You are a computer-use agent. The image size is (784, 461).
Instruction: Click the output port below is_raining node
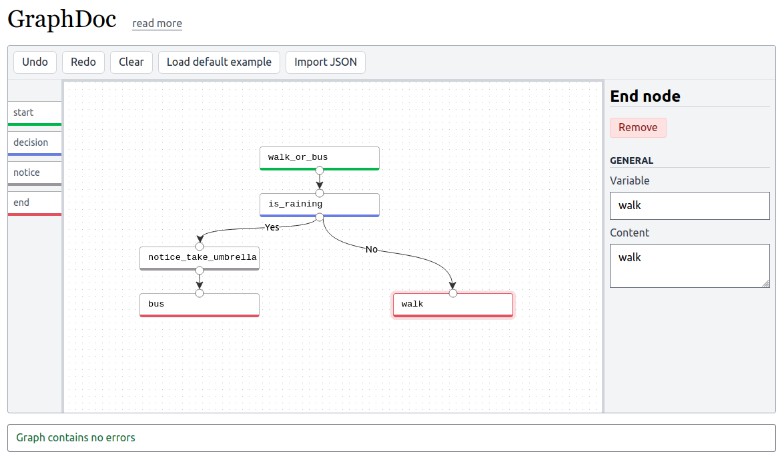(x=319, y=216)
